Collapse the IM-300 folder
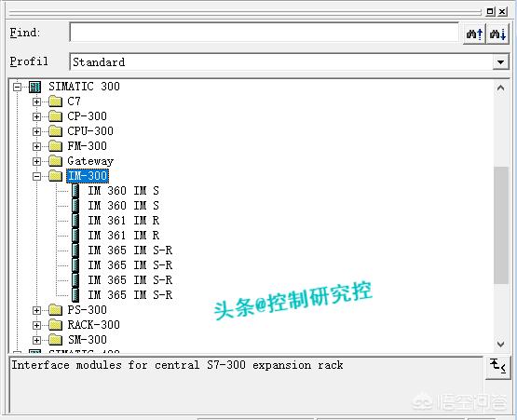The image size is (517, 420). point(36,176)
